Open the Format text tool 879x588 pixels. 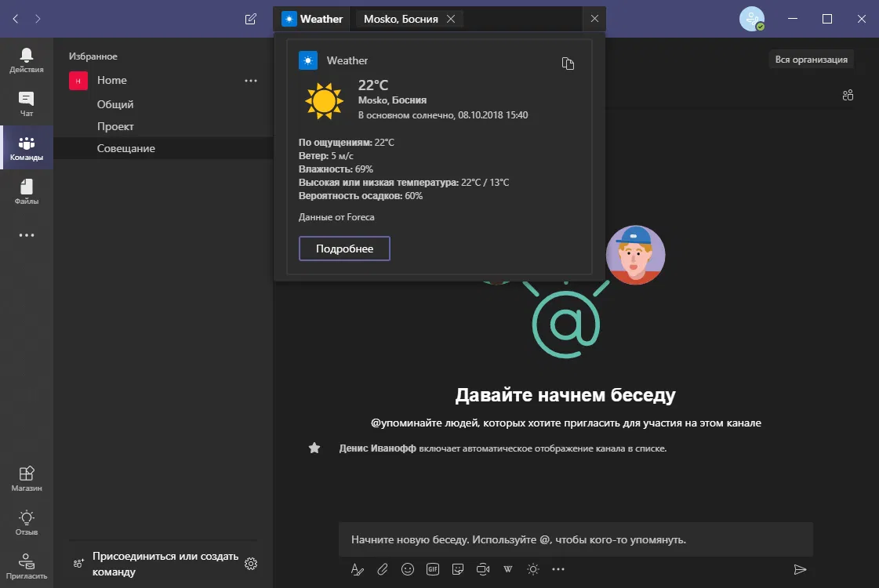(x=357, y=569)
